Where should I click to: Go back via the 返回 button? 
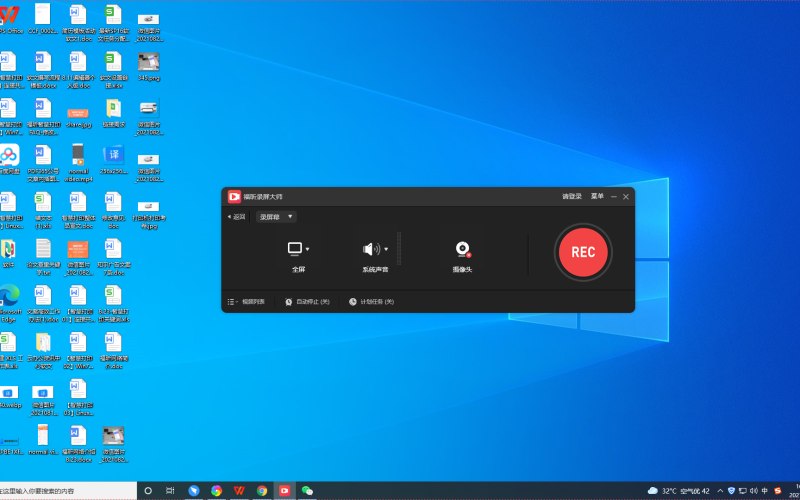tap(236, 217)
